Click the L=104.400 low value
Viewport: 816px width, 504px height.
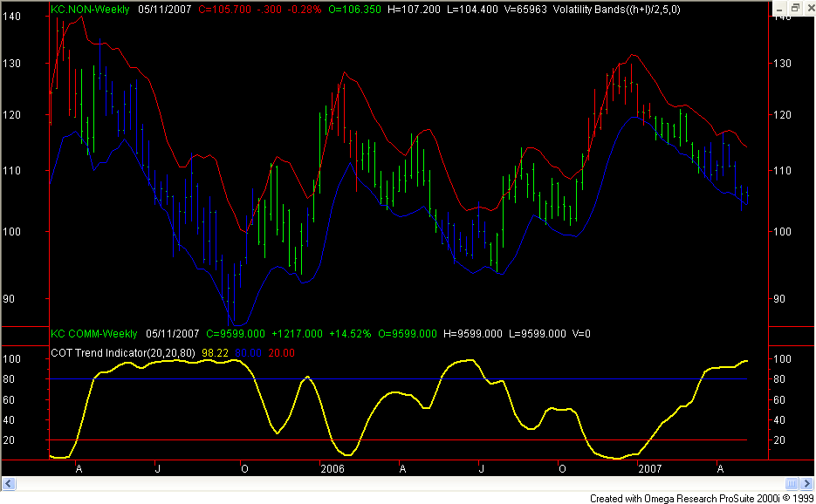tap(472, 10)
